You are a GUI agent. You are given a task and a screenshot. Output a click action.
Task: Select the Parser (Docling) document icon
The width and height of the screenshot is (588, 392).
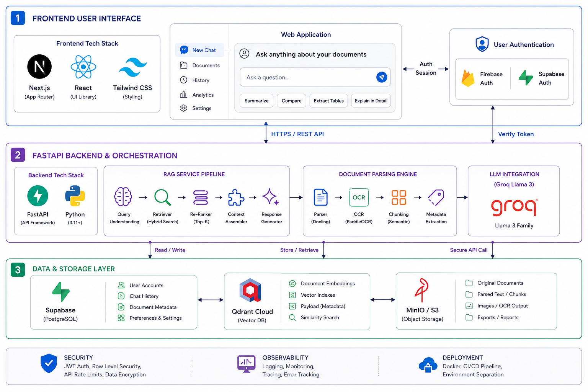(x=320, y=198)
